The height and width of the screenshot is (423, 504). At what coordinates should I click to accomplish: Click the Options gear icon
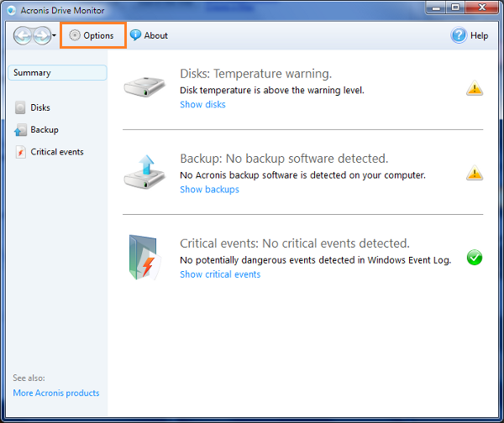click(x=75, y=35)
